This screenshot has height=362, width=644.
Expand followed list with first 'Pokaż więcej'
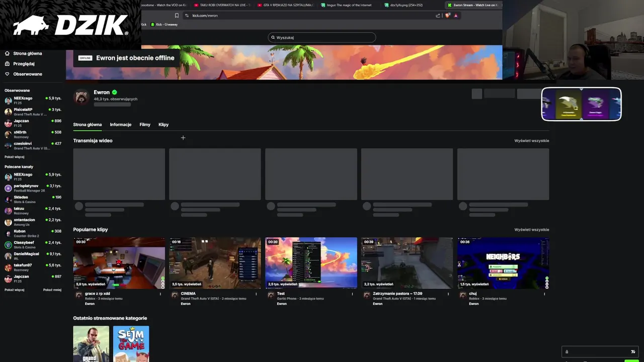click(x=15, y=157)
